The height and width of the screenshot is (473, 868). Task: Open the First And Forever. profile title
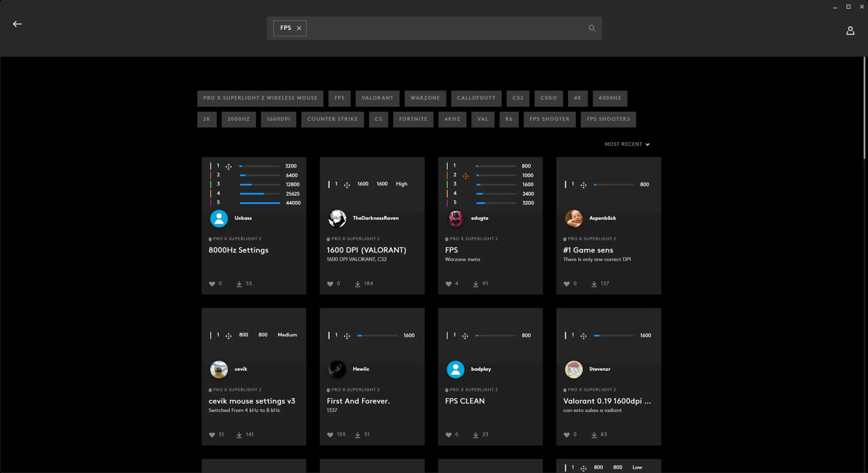[x=358, y=401]
